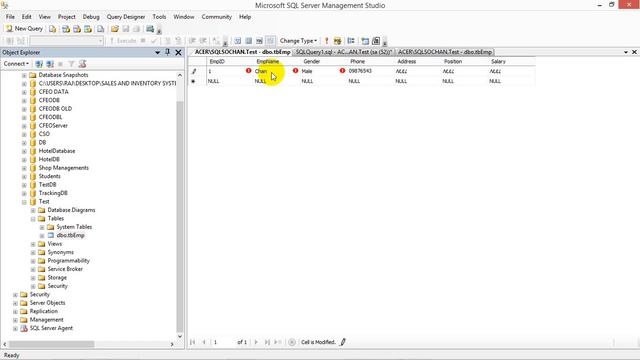The width and height of the screenshot is (640, 360).
Task: Click the New Query toolbar button
Action: [24, 29]
